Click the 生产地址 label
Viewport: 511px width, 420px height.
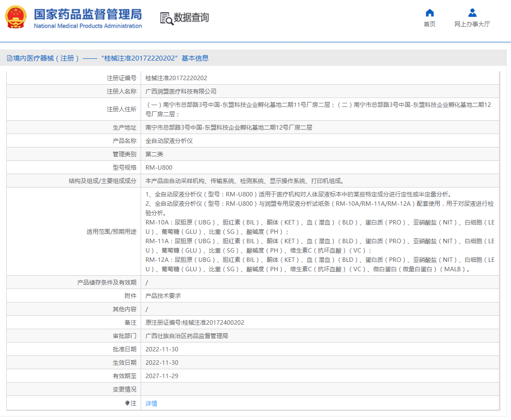click(x=125, y=127)
